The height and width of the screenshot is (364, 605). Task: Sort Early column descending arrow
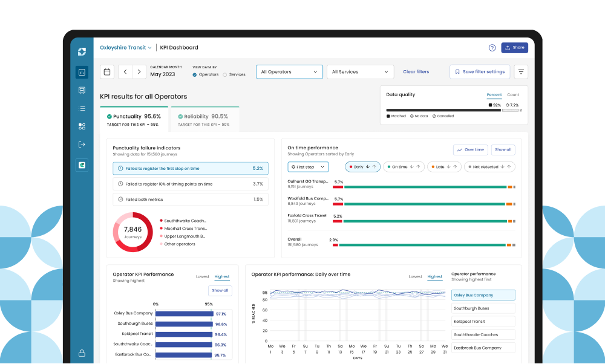368,167
